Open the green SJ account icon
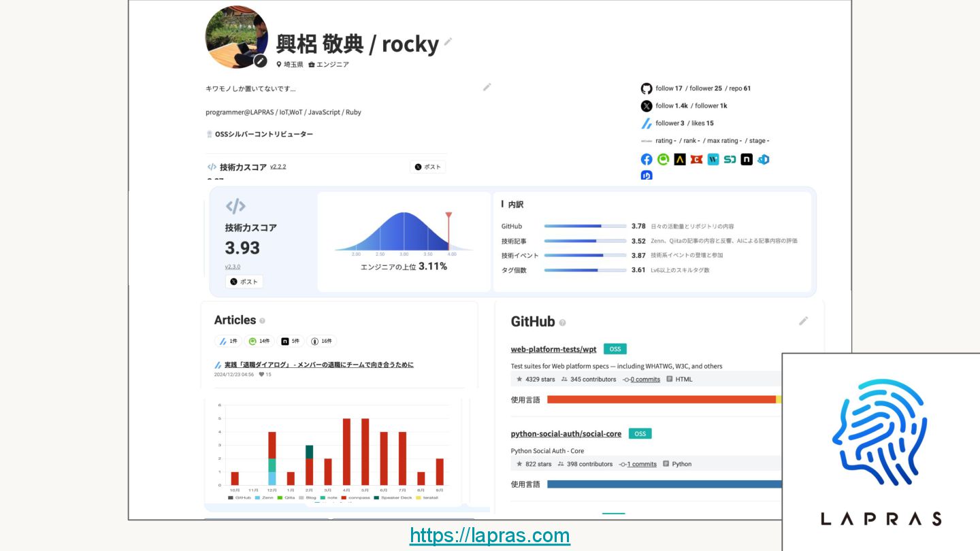 tap(730, 159)
